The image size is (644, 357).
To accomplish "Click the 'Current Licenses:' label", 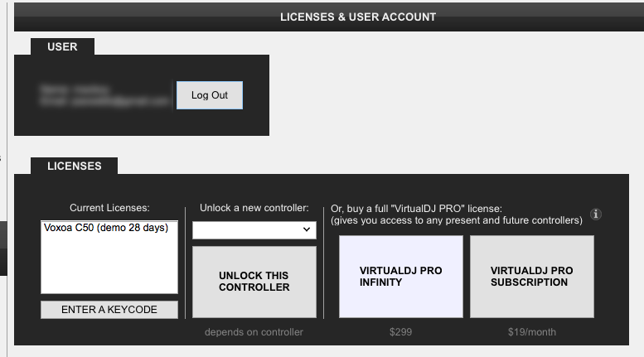I will tap(109, 208).
